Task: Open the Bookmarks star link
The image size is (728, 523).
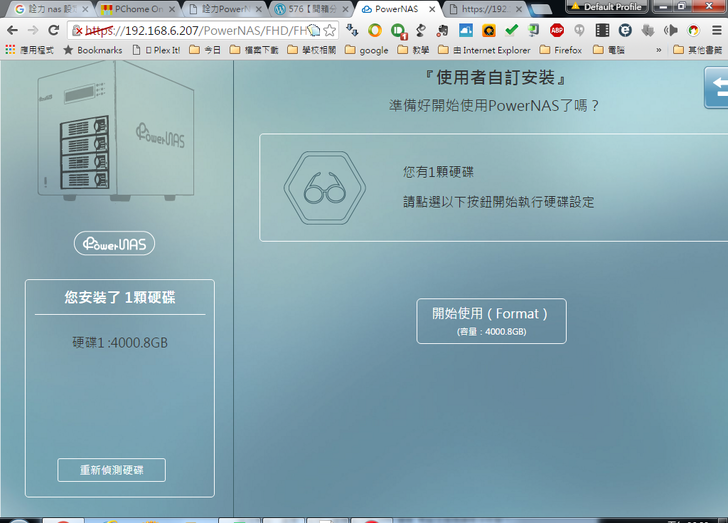Action: pyautogui.click(x=92, y=50)
